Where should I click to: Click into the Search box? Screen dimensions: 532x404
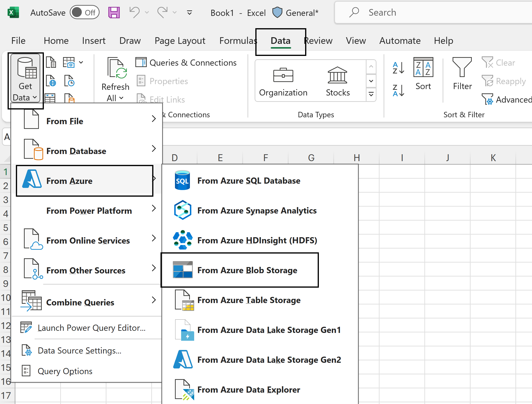pos(433,13)
